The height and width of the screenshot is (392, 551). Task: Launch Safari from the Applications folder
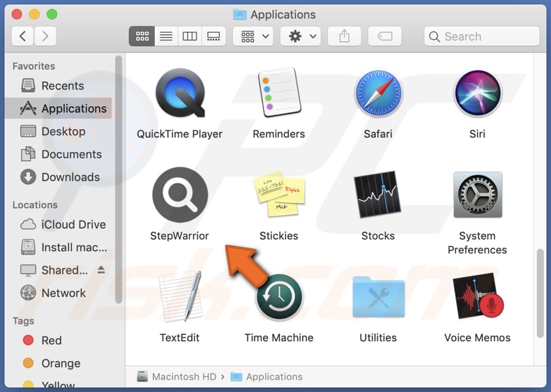tap(378, 93)
